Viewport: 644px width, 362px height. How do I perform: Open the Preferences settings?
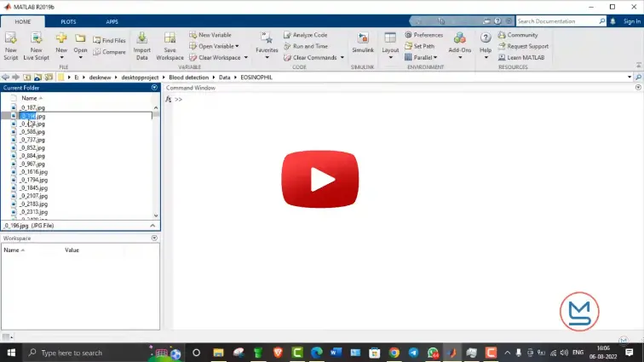coord(423,35)
